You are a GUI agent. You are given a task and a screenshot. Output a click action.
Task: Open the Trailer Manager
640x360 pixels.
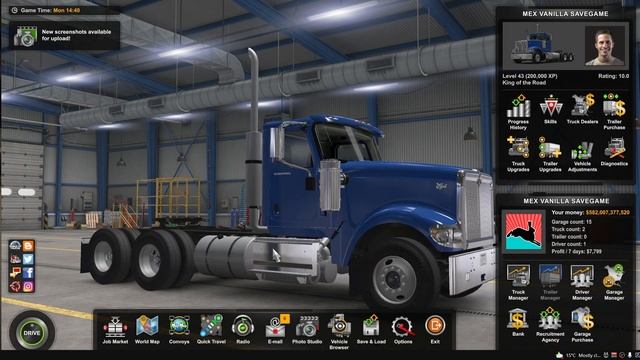pos(550,282)
